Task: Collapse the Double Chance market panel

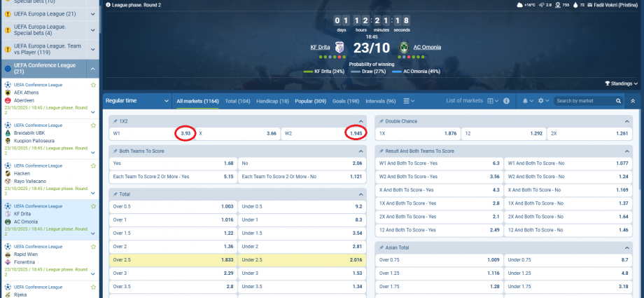Action: [x=626, y=121]
